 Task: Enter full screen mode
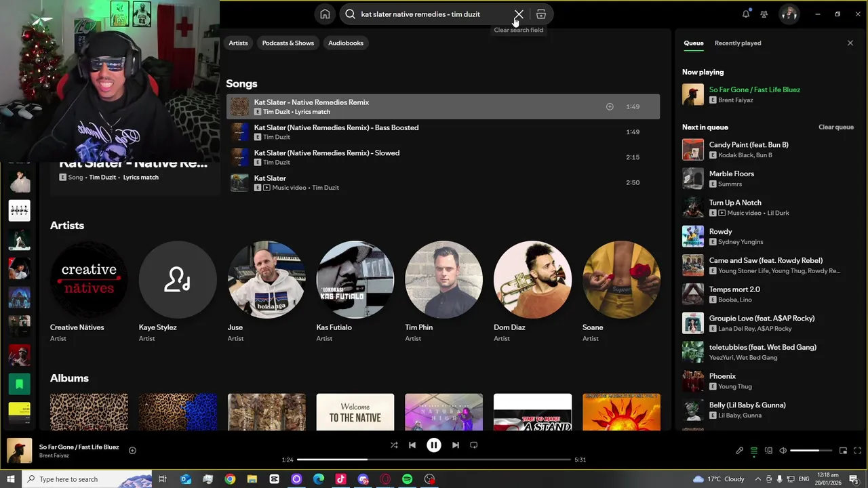(857, 451)
